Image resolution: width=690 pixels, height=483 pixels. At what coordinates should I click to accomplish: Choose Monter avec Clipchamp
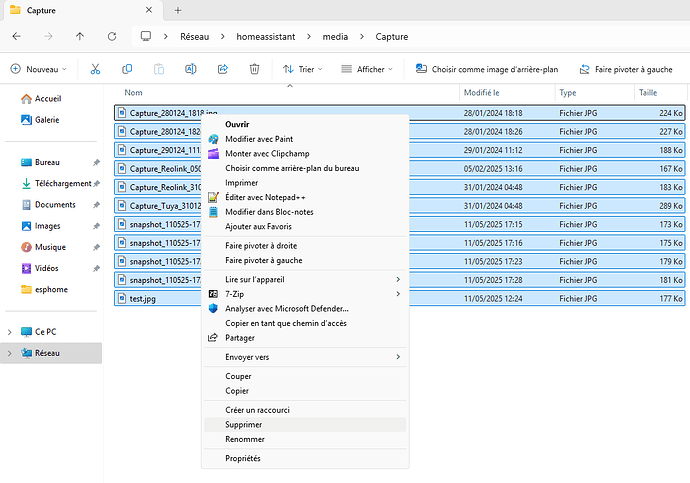pyautogui.click(x=305, y=154)
